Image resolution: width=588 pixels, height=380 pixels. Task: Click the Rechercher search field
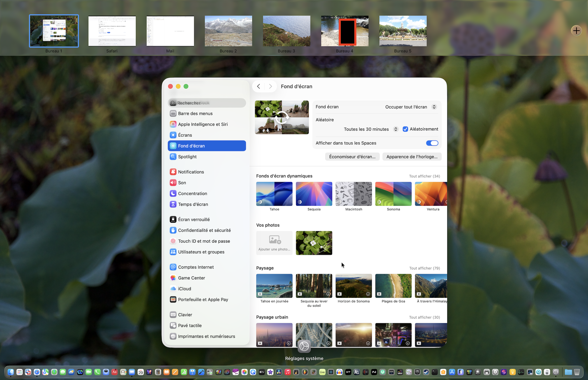pyautogui.click(x=207, y=103)
